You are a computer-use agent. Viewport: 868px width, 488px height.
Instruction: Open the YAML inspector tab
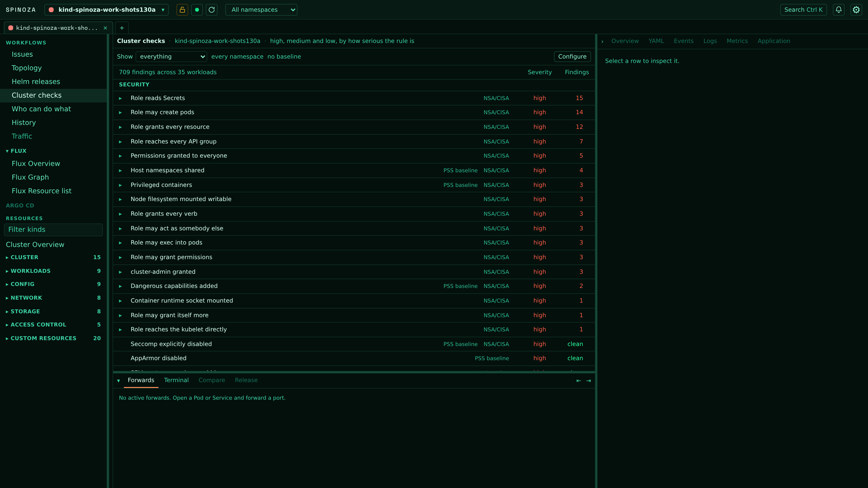coord(656,41)
